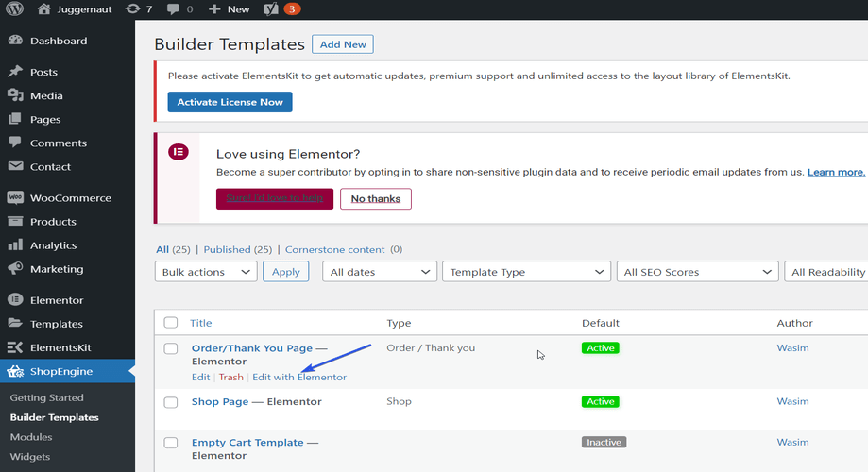The width and height of the screenshot is (868, 472).
Task: Expand the All SEO Scores dropdown
Action: (x=697, y=272)
